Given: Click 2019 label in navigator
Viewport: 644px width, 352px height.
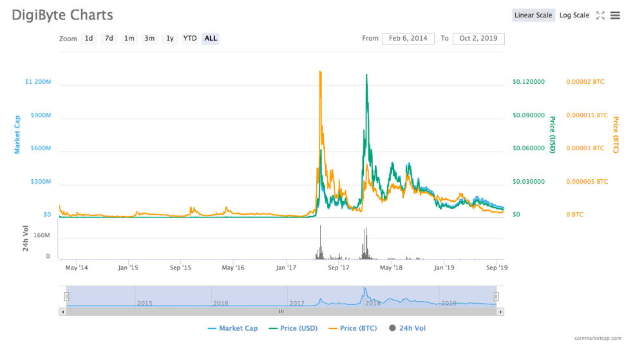Looking at the screenshot, I should pyautogui.click(x=449, y=303).
